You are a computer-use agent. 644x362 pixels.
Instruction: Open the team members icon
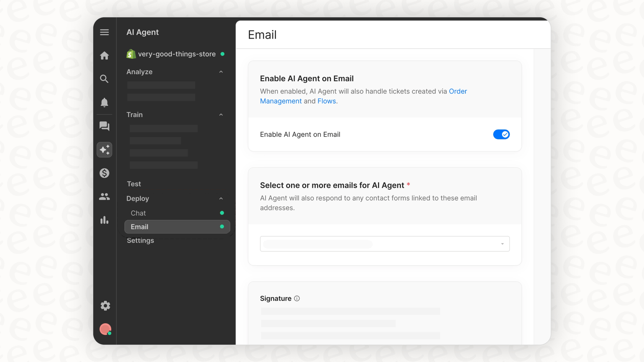pyautogui.click(x=104, y=197)
